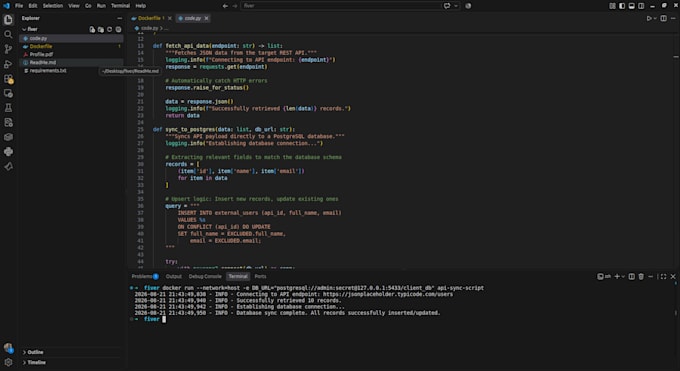Close the terminal panel
680x371 pixels.
tap(673, 276)
